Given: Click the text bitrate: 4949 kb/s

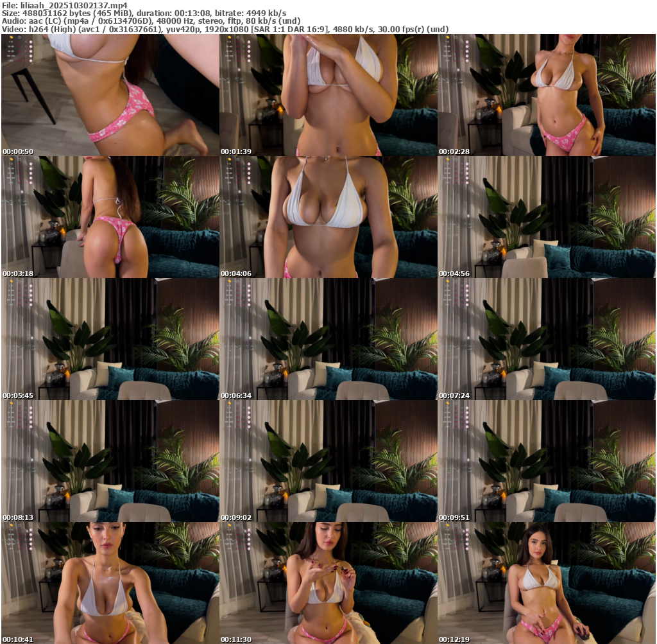Looking at the screenshot, I should (251, 13).
